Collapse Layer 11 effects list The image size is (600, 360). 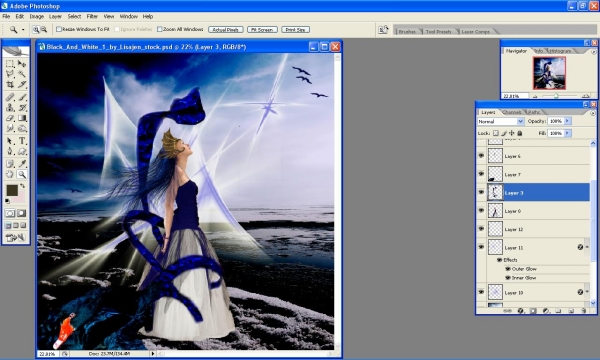tap(587, 247)
